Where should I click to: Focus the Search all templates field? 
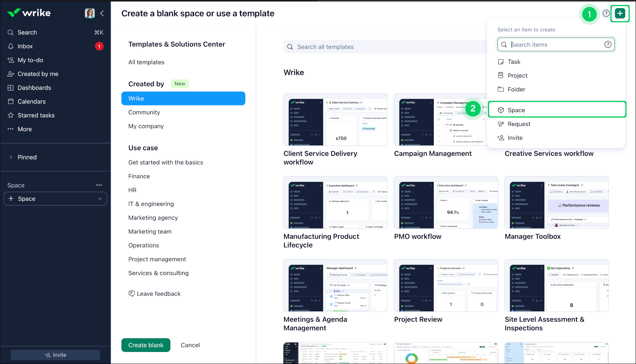tap(385, 47)
